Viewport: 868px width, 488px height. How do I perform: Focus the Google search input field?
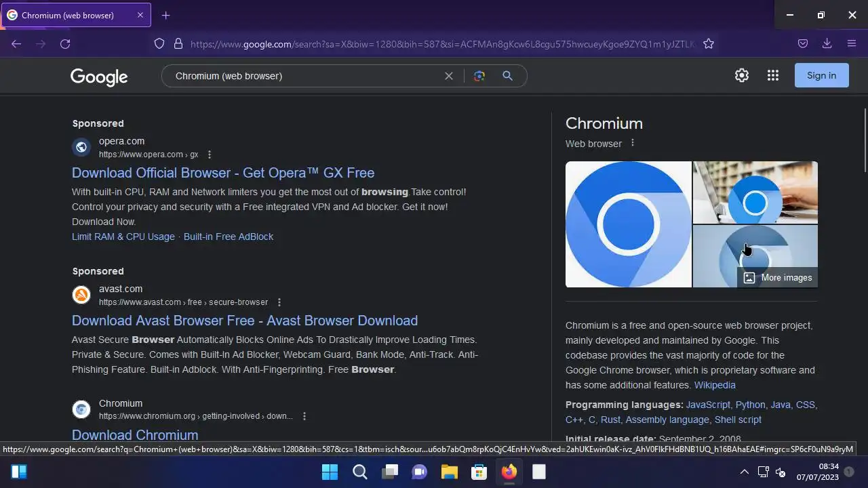pos(305,76)
